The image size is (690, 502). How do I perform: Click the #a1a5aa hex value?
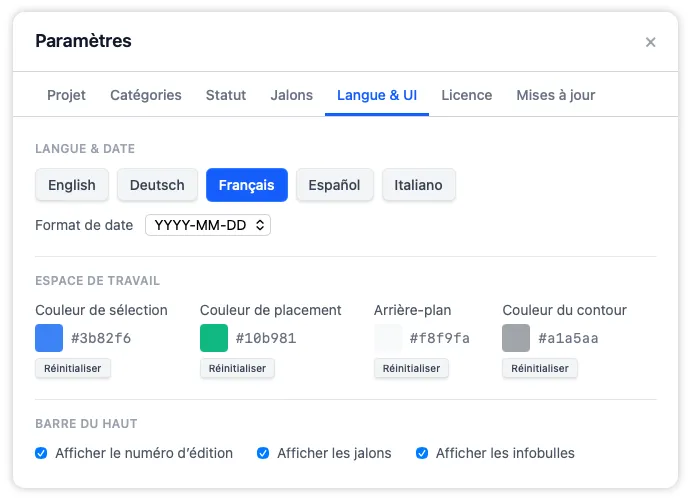(x=568, y=338)
